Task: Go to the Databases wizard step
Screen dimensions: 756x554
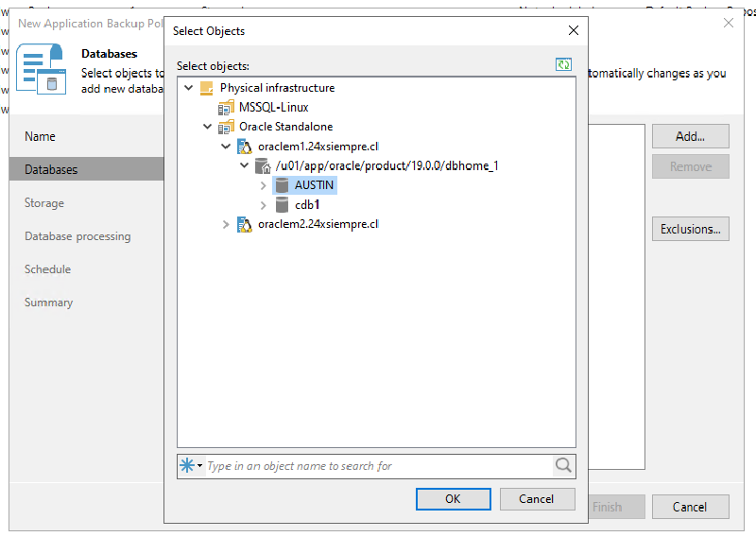Action: [87, 169]
